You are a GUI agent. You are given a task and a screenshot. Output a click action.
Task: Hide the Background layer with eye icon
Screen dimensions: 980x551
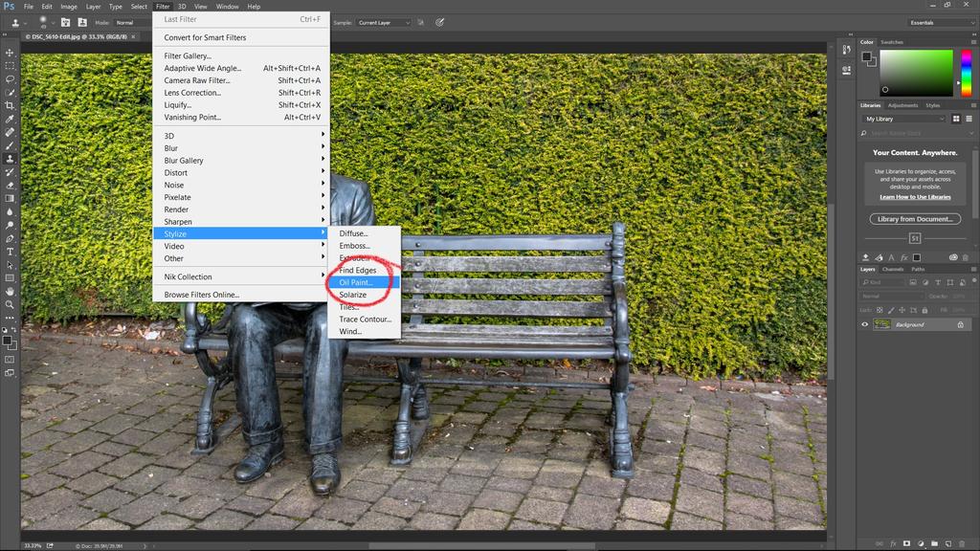pos(865,324)
